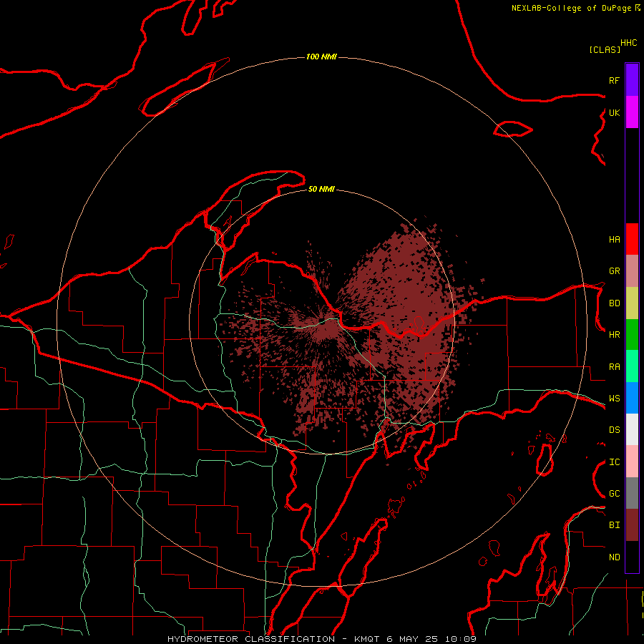Screen dimensions: 644x644
Task: Click the "HYDROMETEOR CLASSIFICATION" title text
Action: tap(251, 639)
